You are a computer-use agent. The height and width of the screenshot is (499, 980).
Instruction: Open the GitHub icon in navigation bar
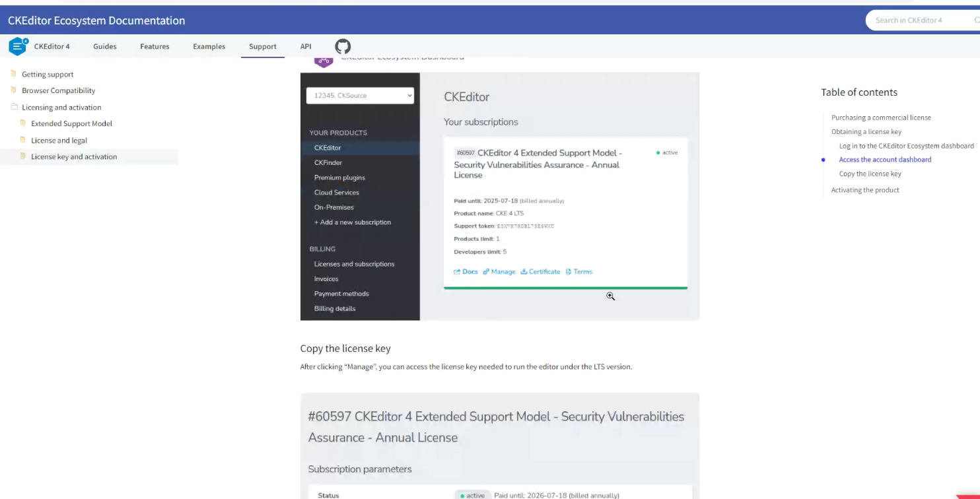coord(343,46)
